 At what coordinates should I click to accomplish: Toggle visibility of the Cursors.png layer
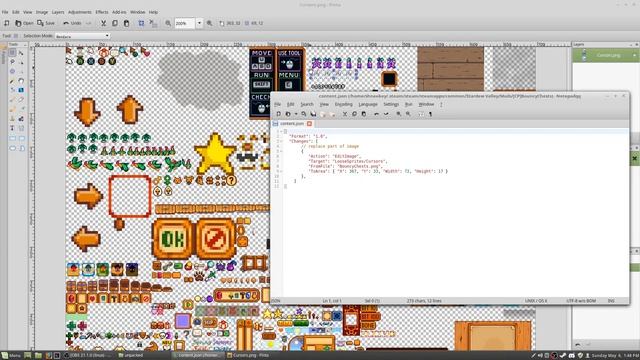[634, 55]
